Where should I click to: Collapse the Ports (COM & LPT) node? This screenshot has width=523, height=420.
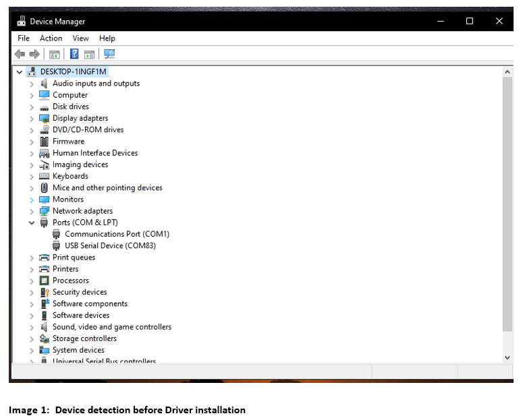(32, 222)
